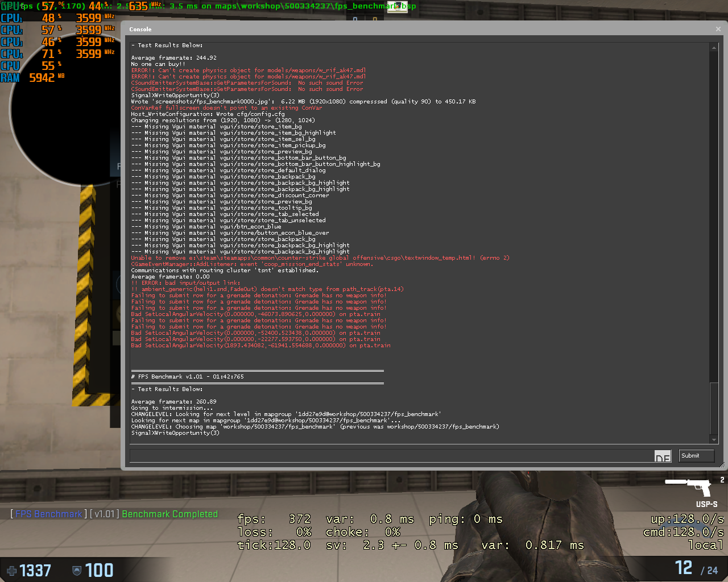
Task: Click the 'Unable to remove' textwindow_temp.html line
Action: 320,258
